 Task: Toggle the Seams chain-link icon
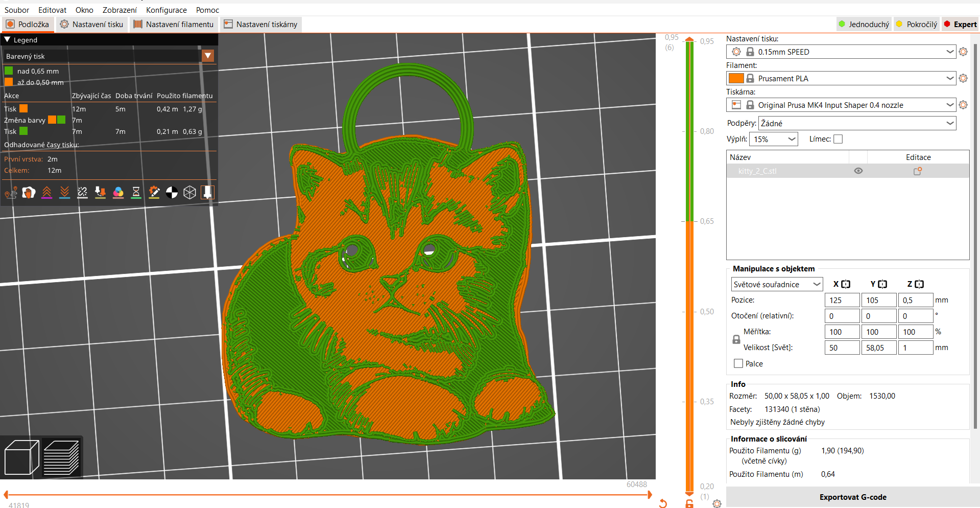[82, 193]
